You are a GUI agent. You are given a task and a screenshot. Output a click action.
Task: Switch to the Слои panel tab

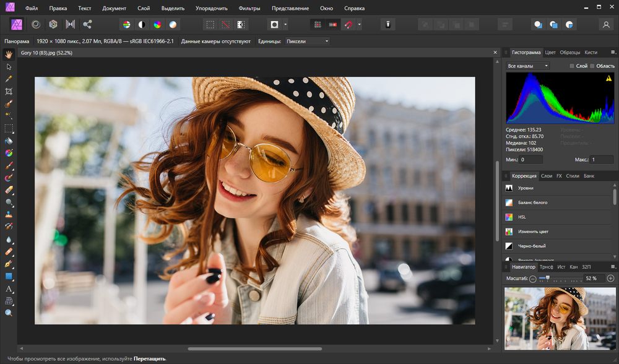tap(547, 176)
